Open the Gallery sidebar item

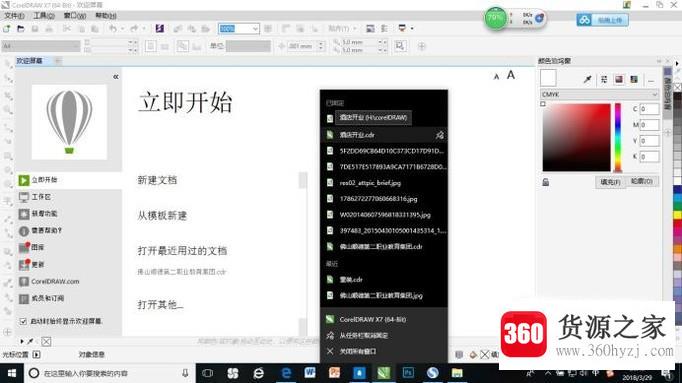pyautogui.click(x=31, y=247)
